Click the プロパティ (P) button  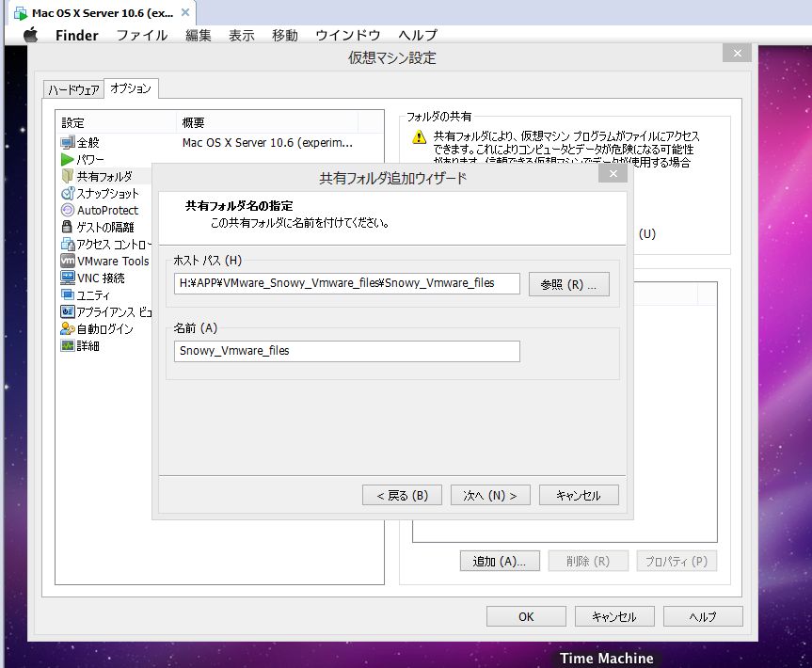point(677,561)
